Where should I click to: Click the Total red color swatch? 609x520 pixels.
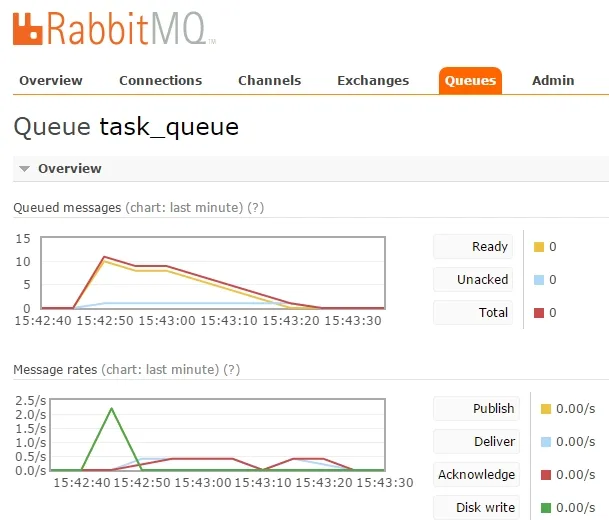pos(539,313)
